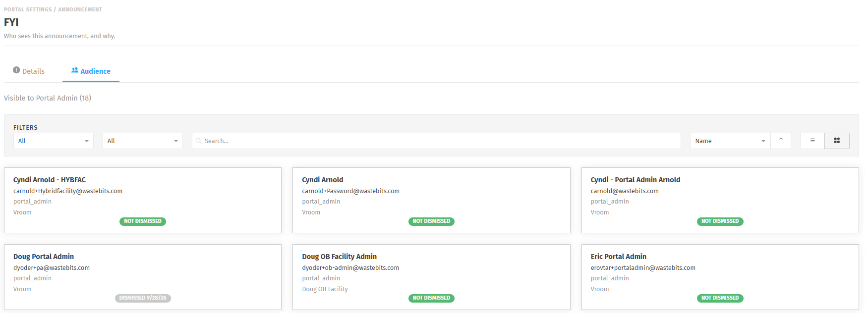This screenshot has width=868, height=313.
Task: Click portal_admin role under Eric Portal Admin
Action: (610, 278)
